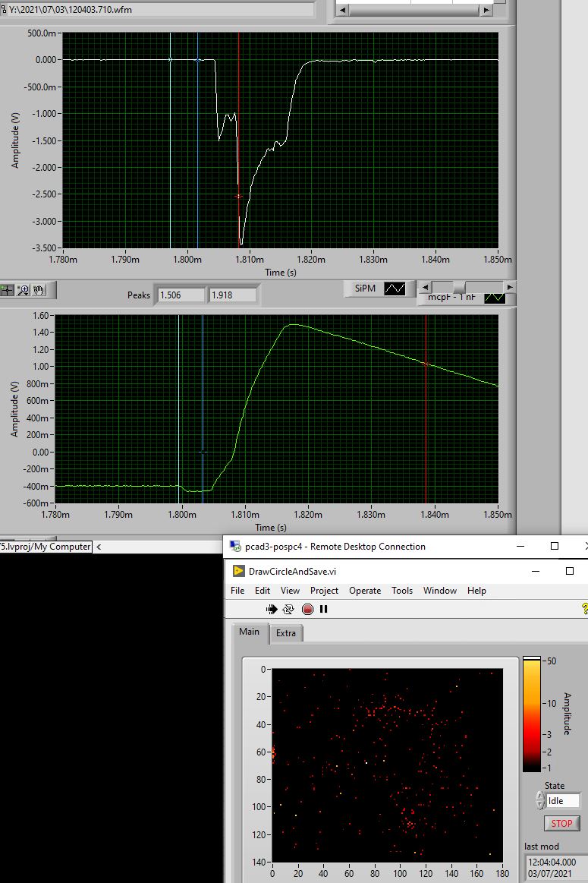
Task: Click the green mcpF plot legend icon
Action: click(495, 298)
